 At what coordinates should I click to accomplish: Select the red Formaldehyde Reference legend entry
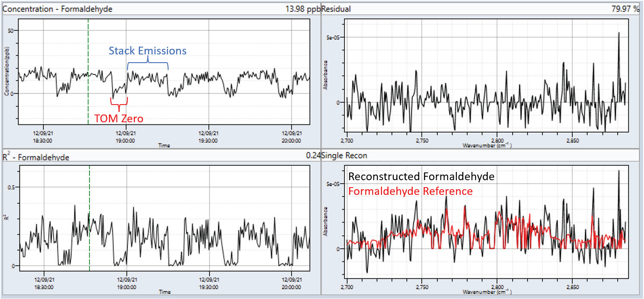410,191
